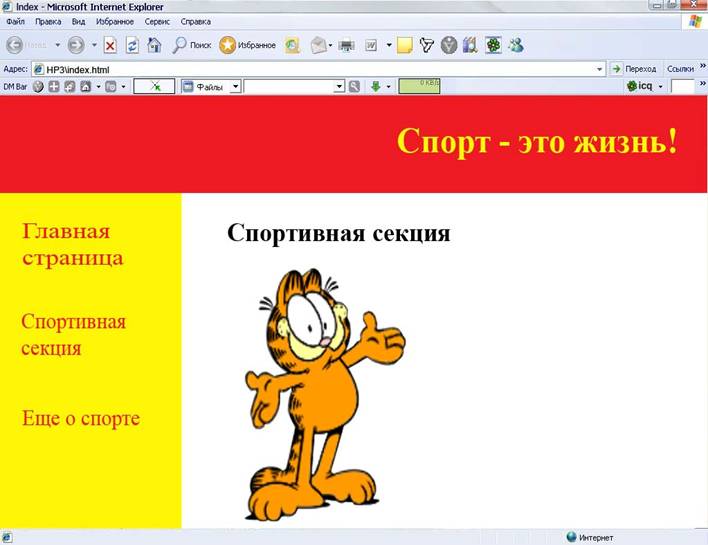Open the green download arrow dropdown
Screen dimensions: 708x545
[x=388, y=86]
